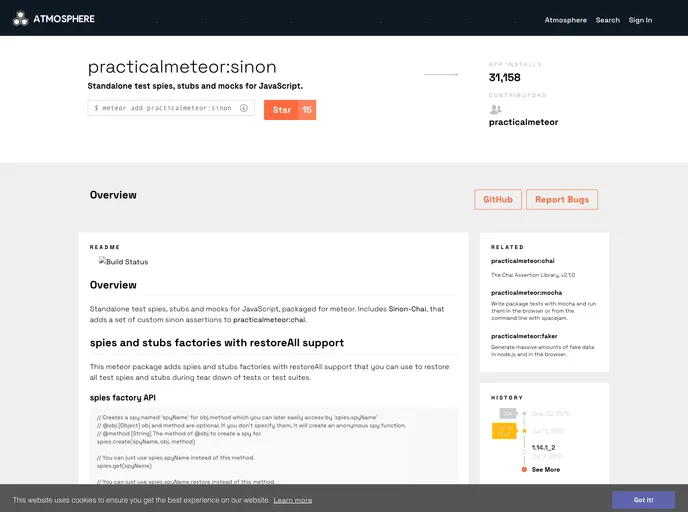Click the HISTORY section label
688x512 pixels.
pyautogui.click(x=507, y=397)
